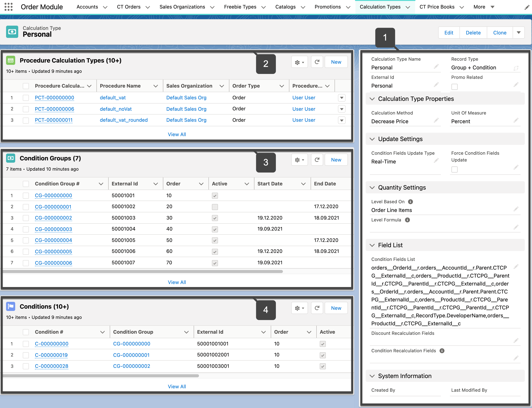Open the row actions dropdown for default_noVat
Image resolution: width=532 pixels, height=408 pixels.
(342, 109)
